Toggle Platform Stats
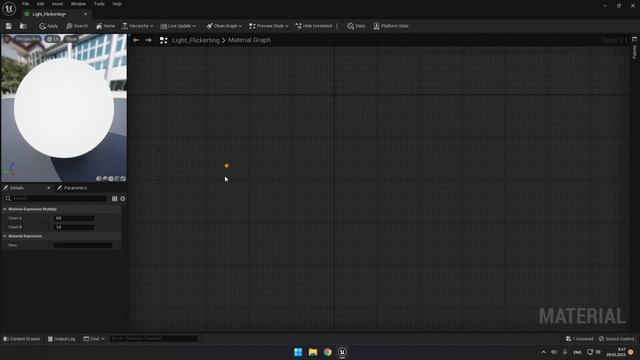Screen dimensions: 640x360 click(391, 26)
